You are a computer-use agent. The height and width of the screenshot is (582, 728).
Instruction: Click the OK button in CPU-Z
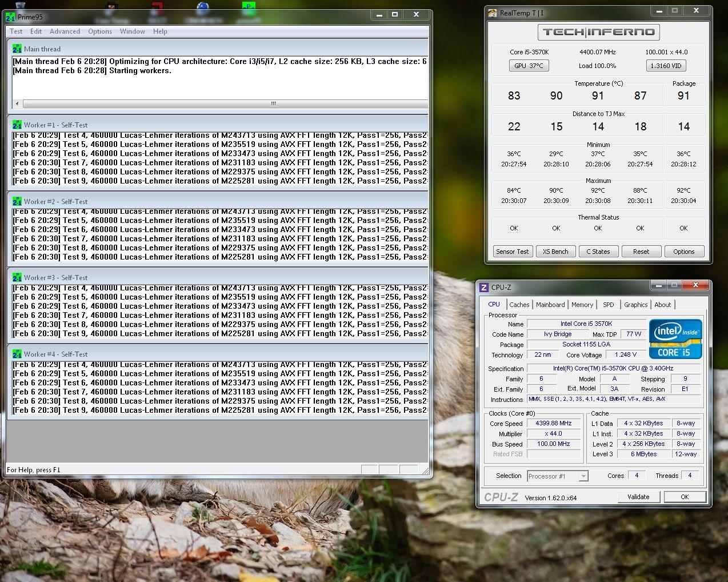tap(685, 497)
